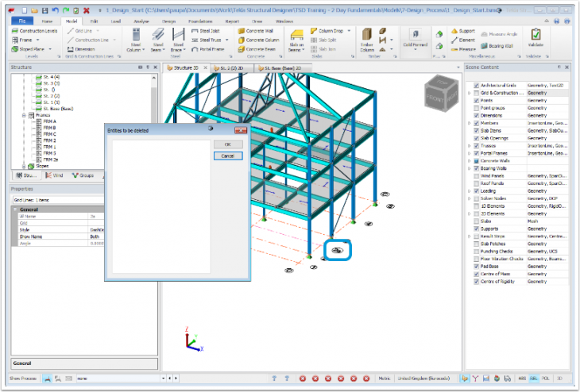This screenshot has width=580, height=392.
Task: Toggle the Members visibility checkbox
Action: [477, 123]
